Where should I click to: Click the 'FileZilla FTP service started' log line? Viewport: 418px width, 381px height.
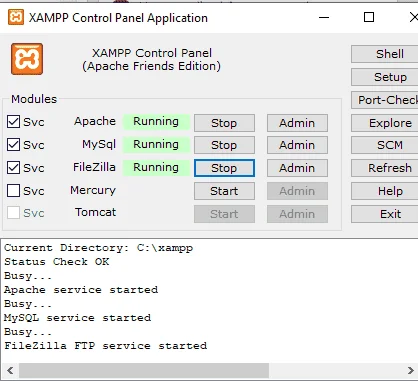click(105, 346)
